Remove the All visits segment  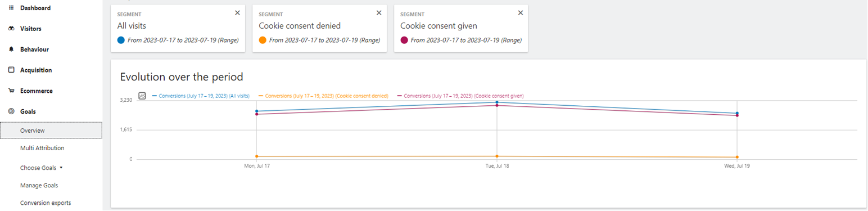(x=237, y=12)
